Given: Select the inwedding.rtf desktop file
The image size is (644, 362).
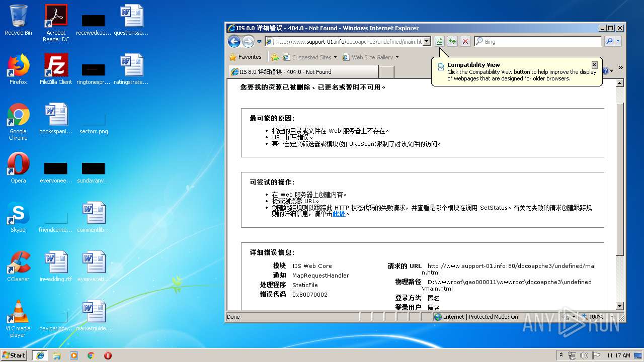Looking at the screenshot, I should [56, 266].
